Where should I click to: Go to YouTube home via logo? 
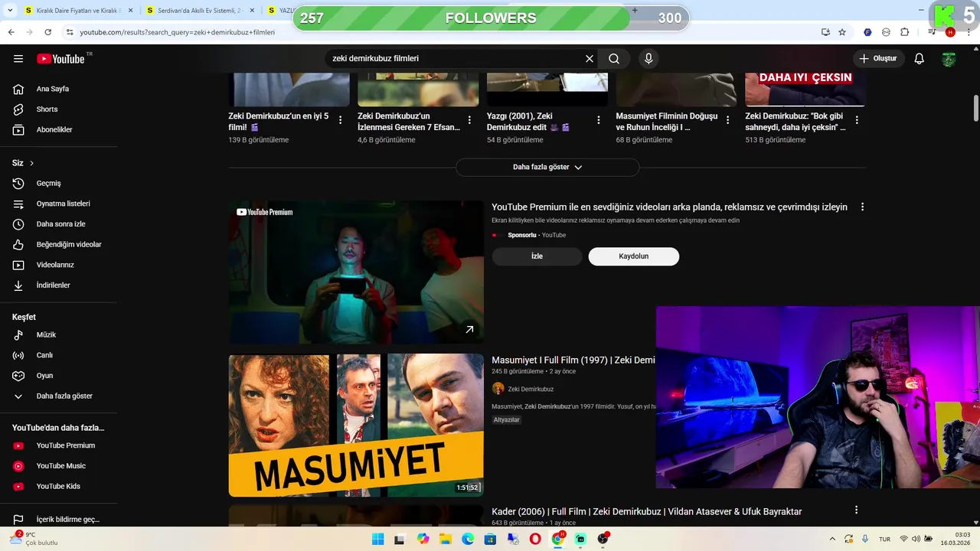point(60,59)
